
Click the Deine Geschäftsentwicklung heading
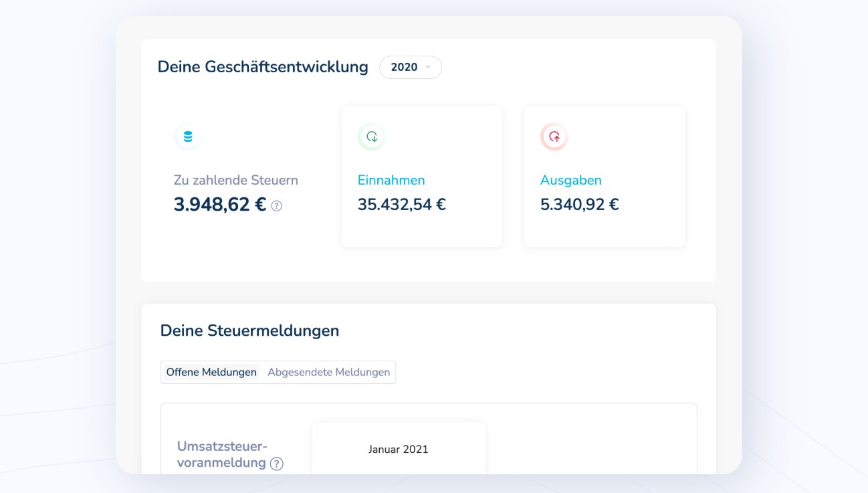pyautogui.click(x=263, y=67)
